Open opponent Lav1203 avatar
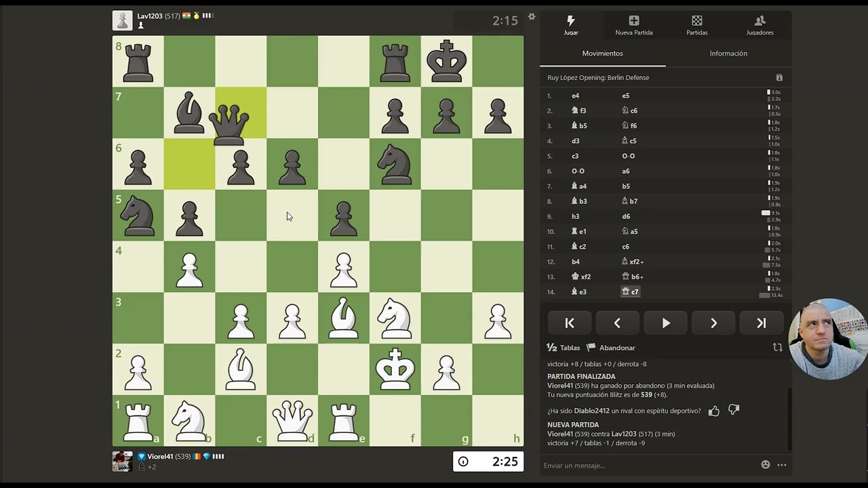 pos(122,20)
